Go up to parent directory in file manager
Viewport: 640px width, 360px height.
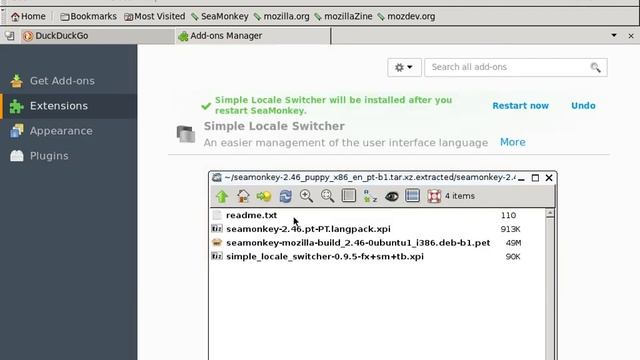[x=222, y=196]
